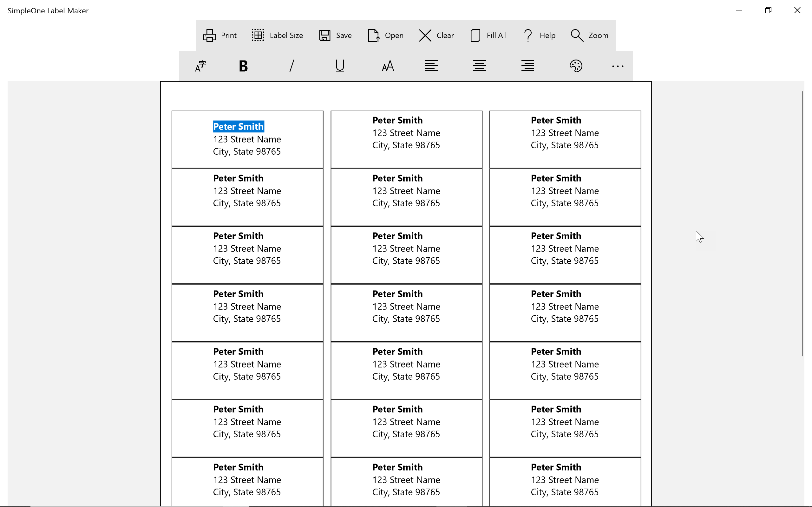Open the color palette tool
This screenshot has width=812, height=507.
pyautogui.click(x=576, y=65)
